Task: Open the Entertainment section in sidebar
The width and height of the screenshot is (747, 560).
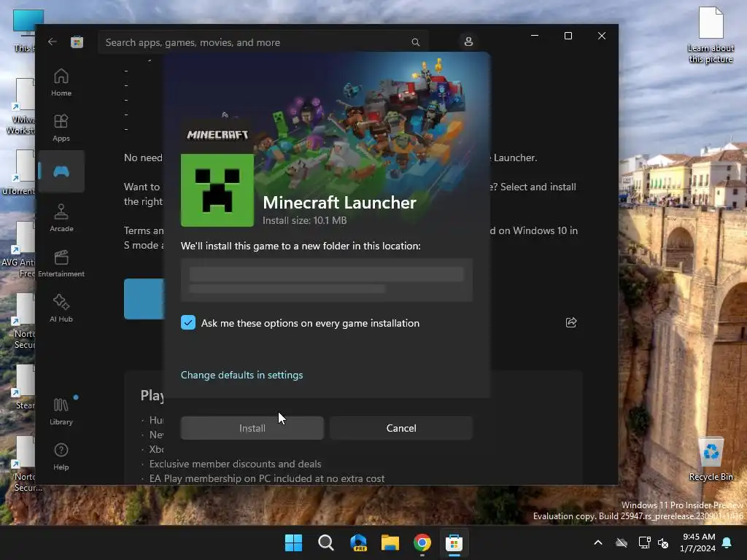Action: pos(61,263)
